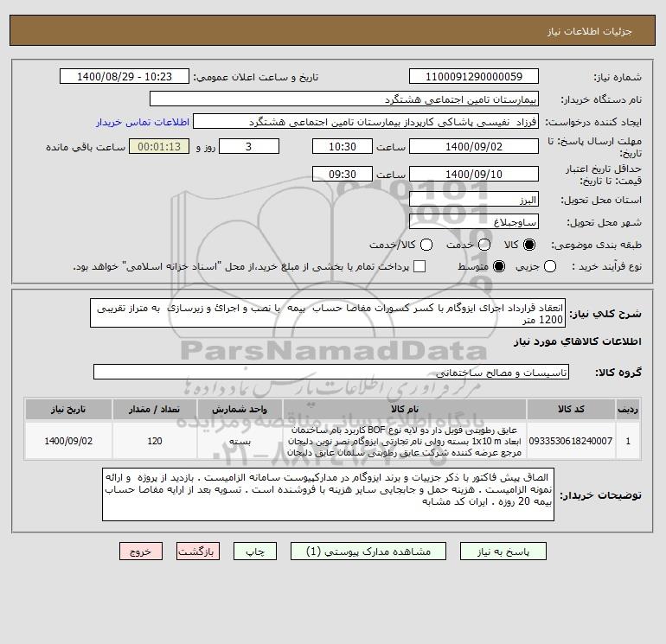
Task: Click the announcement date field 1400/08/29 - 10:23
Action: coord(125,76)
